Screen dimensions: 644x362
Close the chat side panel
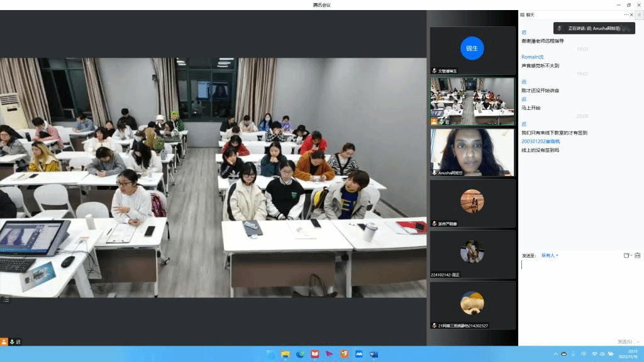631,14
